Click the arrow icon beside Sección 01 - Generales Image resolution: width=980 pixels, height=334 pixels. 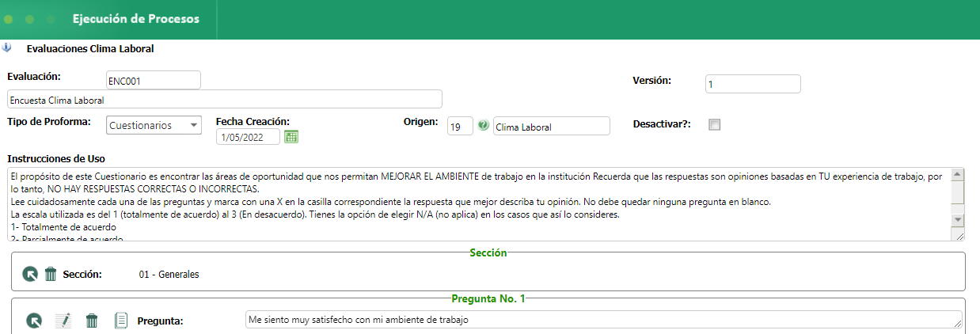click(30, 274)
